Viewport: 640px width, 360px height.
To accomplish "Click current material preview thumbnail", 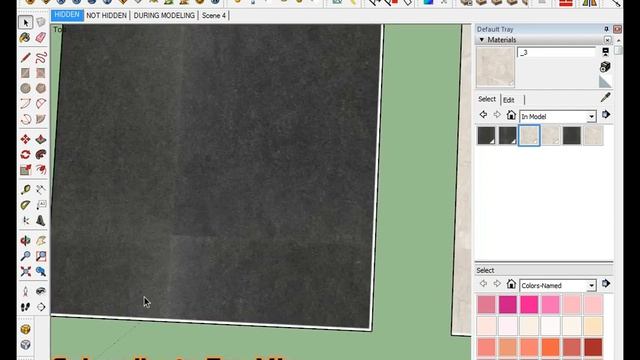I will point(496,67).
